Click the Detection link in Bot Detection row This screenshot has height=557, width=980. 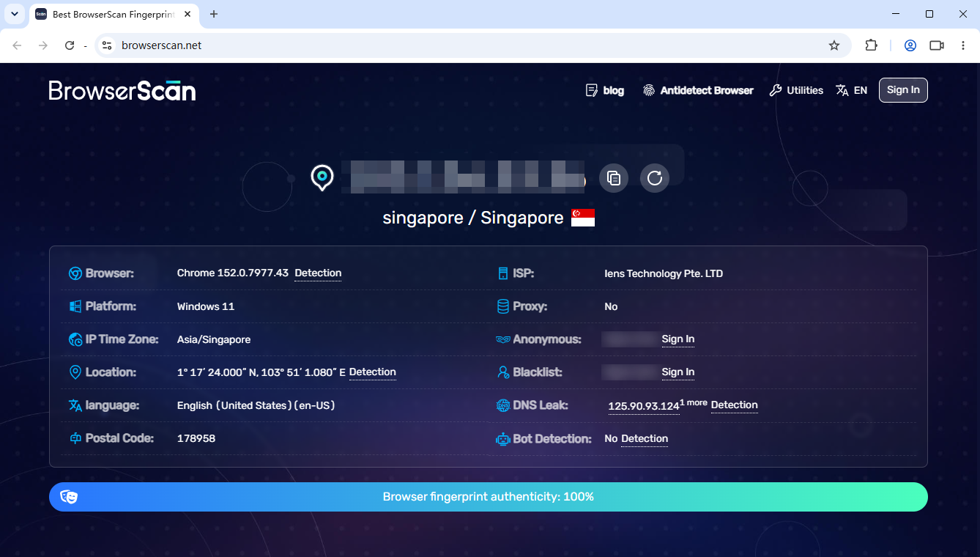pos(645,439)
